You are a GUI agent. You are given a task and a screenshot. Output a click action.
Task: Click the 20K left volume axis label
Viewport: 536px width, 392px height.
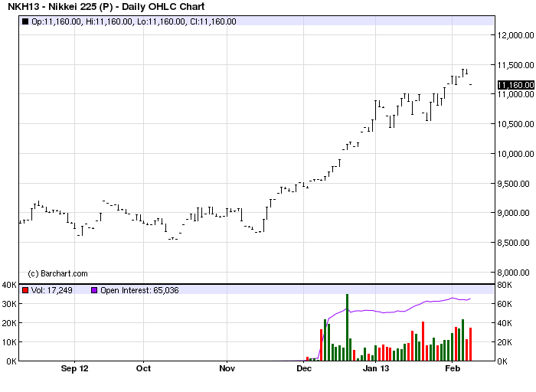point(9,323)
